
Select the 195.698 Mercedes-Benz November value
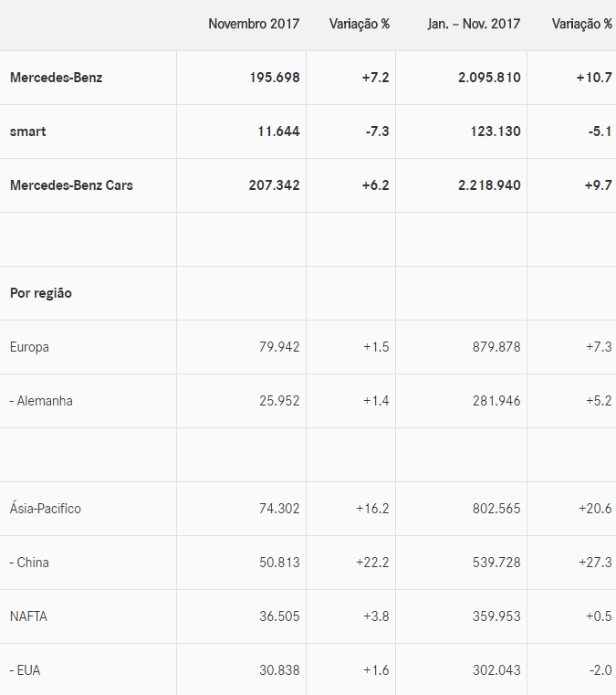[x=274, y=78]
